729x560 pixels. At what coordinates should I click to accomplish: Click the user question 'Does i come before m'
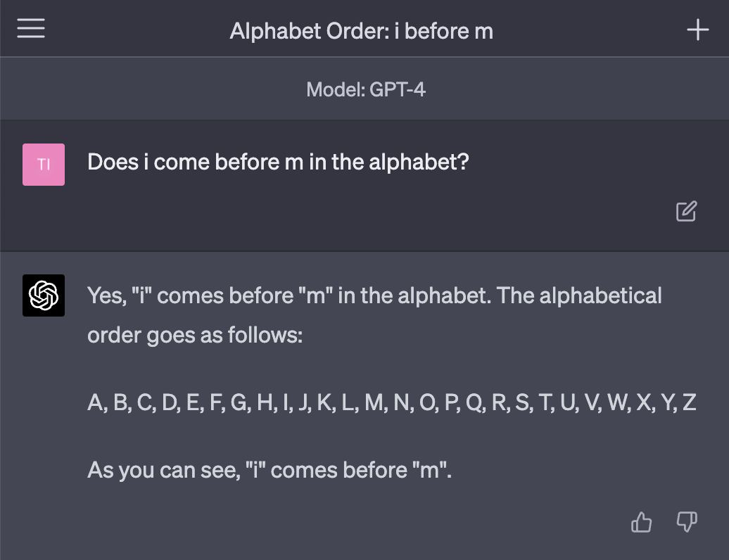[x=277, y=163]
